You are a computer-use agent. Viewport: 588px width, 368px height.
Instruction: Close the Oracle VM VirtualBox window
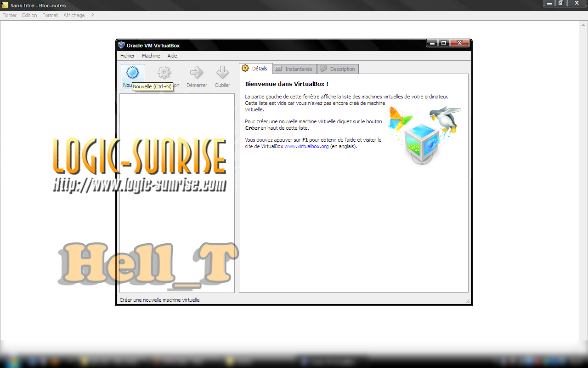(x=459, y=43)
